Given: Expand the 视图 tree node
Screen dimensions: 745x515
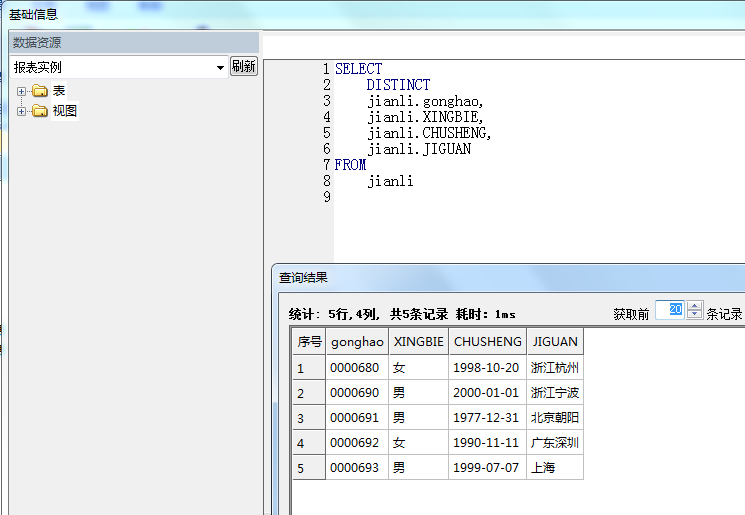Looking at the screenshot, I should (22, 111).
